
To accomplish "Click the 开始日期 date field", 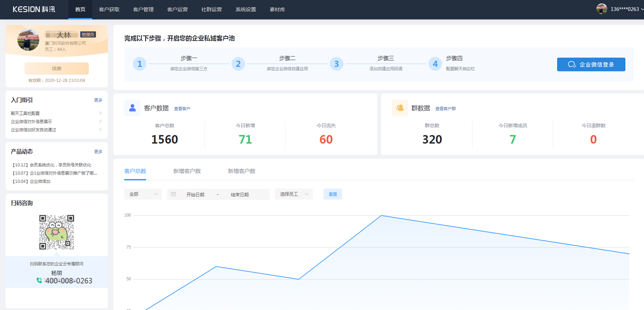I will coord(195,194).
